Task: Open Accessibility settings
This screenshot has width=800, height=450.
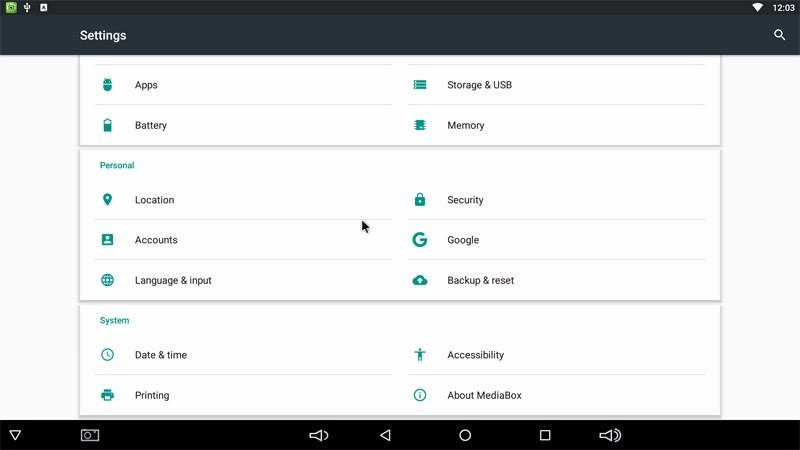Action: click(x=475, y=355)
